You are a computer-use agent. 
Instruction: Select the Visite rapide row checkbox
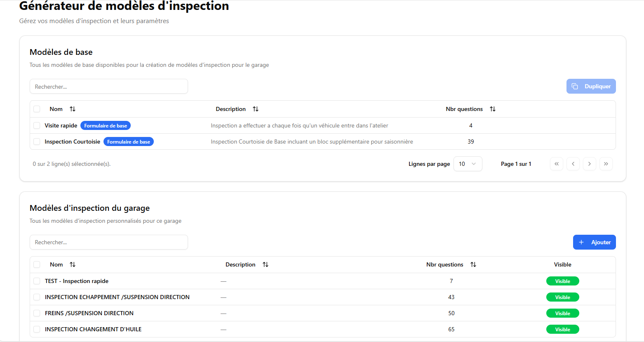point(37,125)
